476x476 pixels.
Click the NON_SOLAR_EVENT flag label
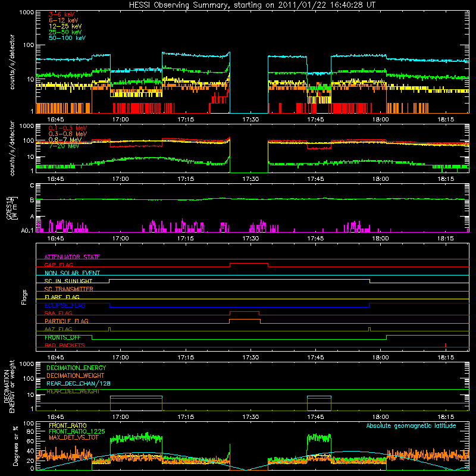coord(72,273)
